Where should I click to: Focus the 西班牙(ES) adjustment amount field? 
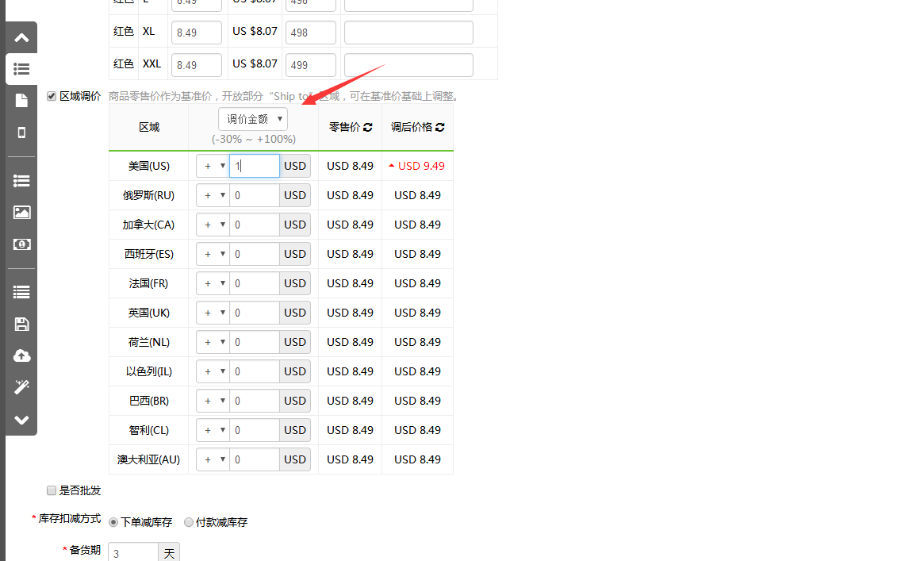coord(255,254)
